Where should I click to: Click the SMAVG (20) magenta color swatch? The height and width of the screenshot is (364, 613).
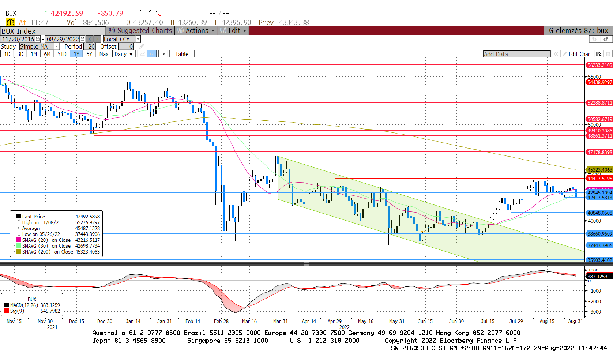(x=19, y=240)
